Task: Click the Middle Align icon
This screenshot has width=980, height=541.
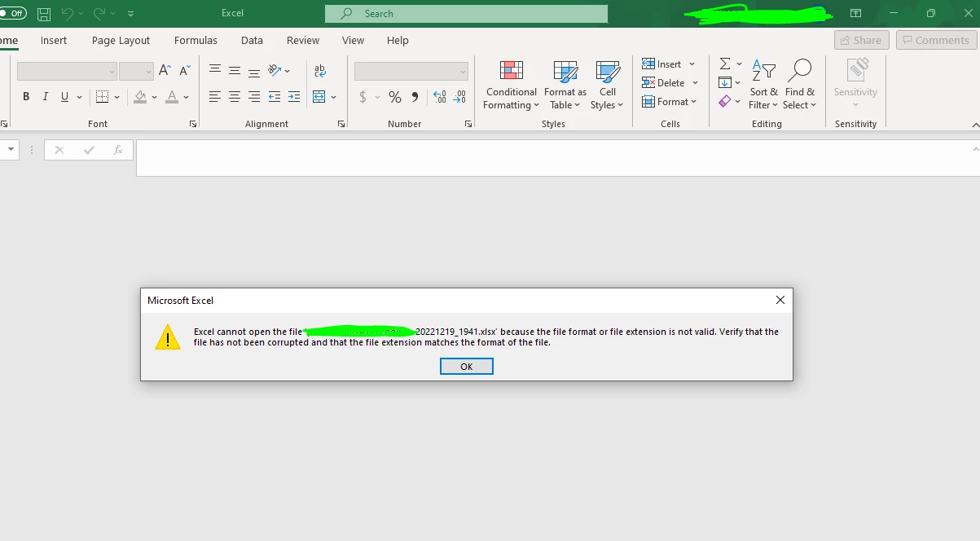Action: pyautogui.click(x=235, y=71)
